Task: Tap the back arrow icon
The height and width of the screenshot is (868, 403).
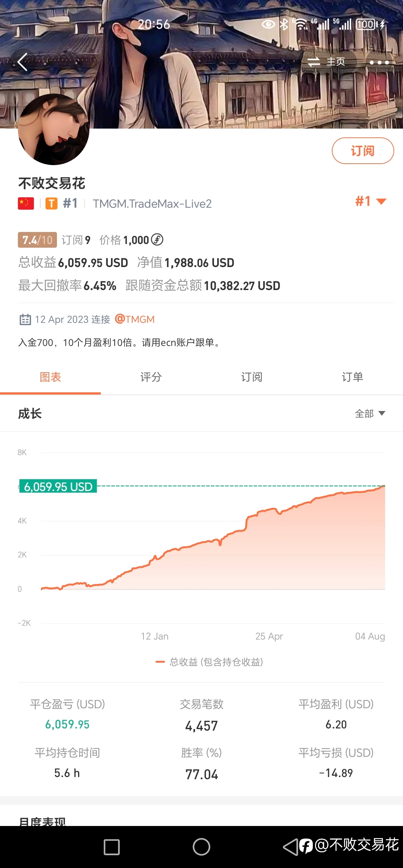Action: pos(23,62)
